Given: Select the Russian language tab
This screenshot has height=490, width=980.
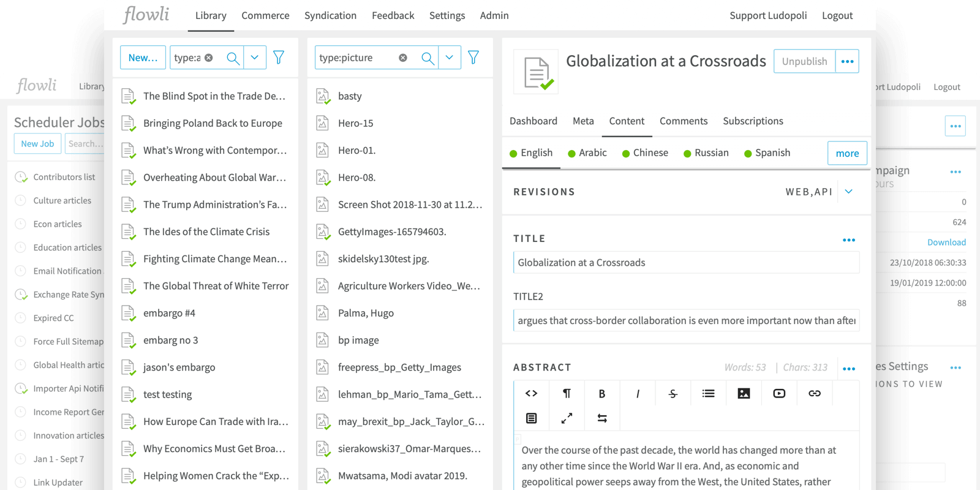Looking at the screenshot, I should point(706,153).
